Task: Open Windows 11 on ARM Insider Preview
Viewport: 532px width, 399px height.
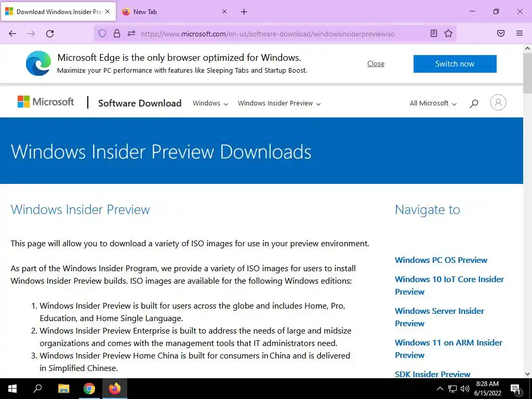Action: (x=448, y=349)
